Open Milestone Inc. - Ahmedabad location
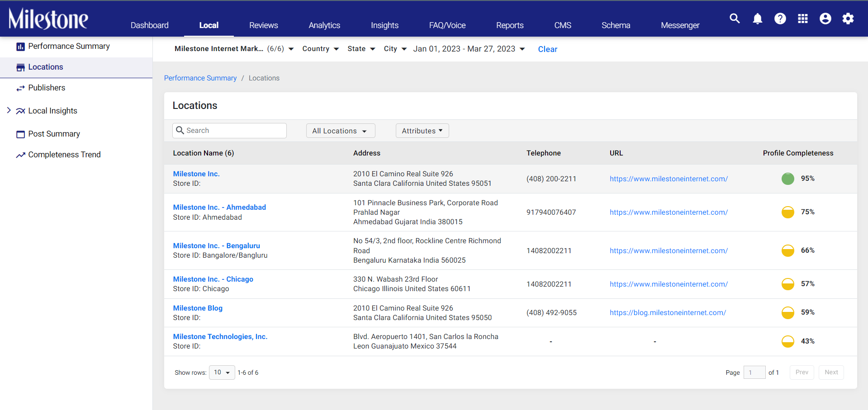 coord(219,207)
